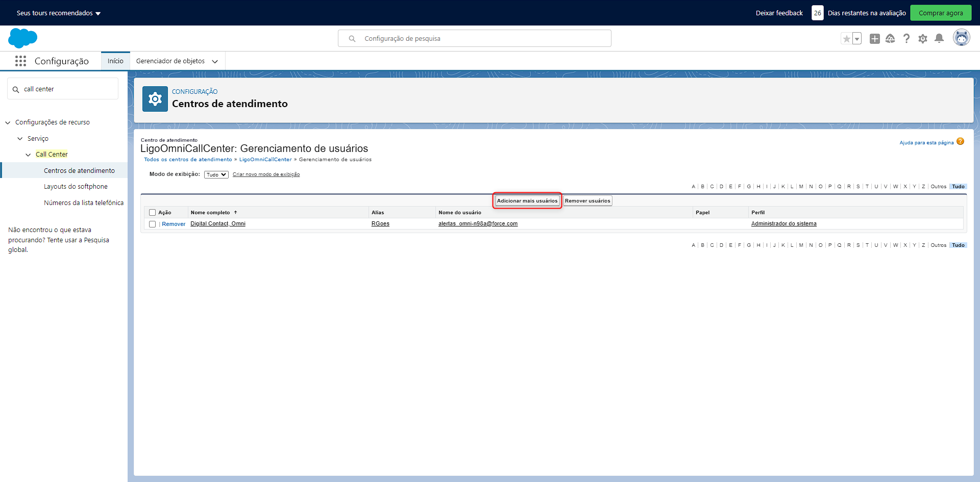Open the Trailhead guidance icon
Viewport: 980px width, 482px height.
pos(890,39)
